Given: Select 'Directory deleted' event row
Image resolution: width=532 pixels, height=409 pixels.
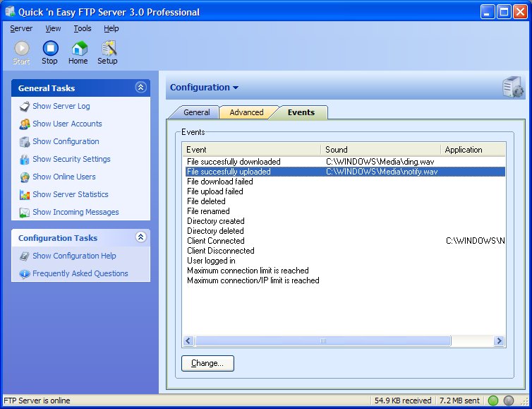Looking at the screenshot, I should click(x=344, y=231).
